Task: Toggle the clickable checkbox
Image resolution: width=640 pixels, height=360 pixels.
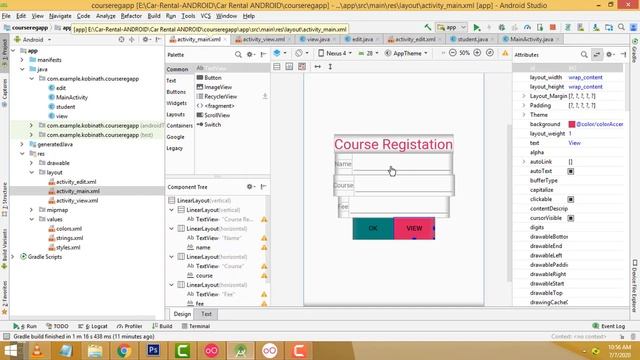Action: tap(571, 200)
